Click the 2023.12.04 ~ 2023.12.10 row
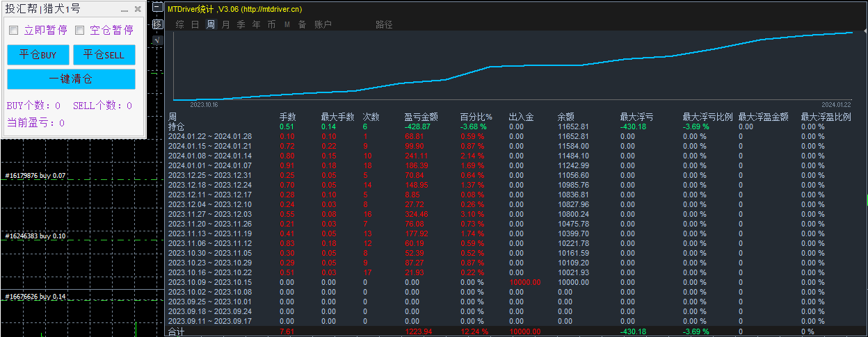The image size is (868, 337). coord(516,204)
